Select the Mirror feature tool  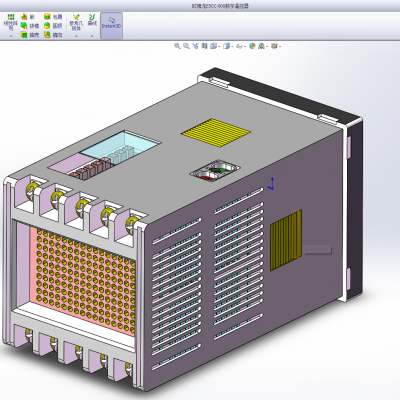tap(53, 34)
